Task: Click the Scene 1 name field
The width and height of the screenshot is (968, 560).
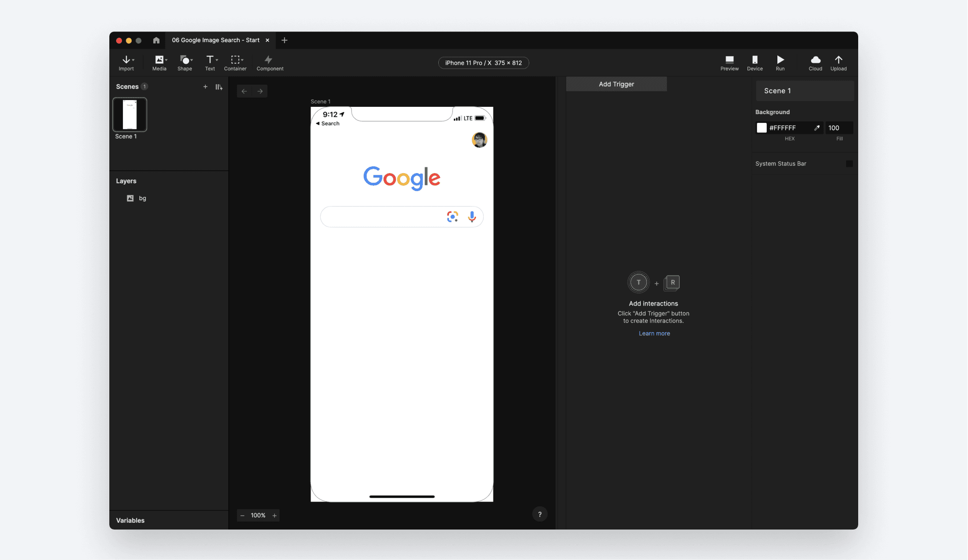Action: (805, 91)
